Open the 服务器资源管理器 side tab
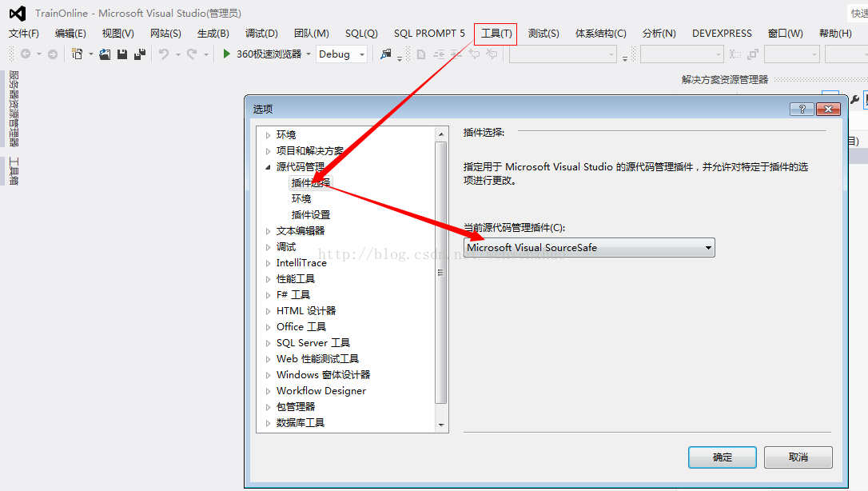Viewport: 868px width, 491px height. point(14,109)
